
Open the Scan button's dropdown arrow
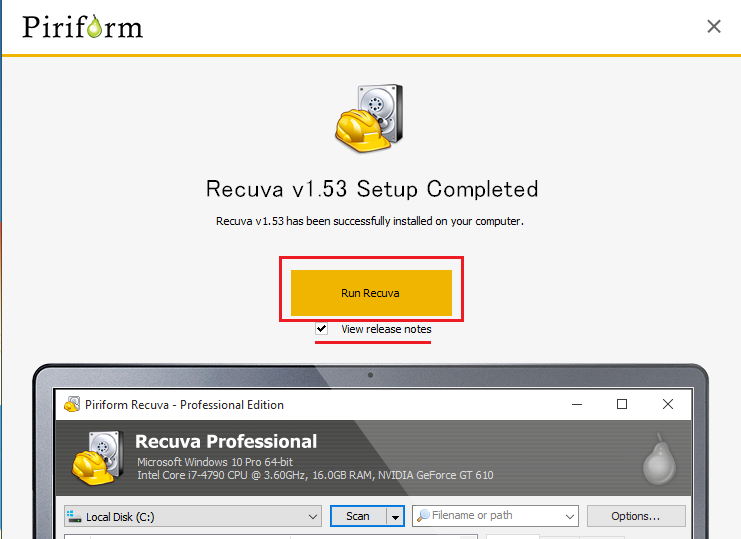click(x=395, y=516)
